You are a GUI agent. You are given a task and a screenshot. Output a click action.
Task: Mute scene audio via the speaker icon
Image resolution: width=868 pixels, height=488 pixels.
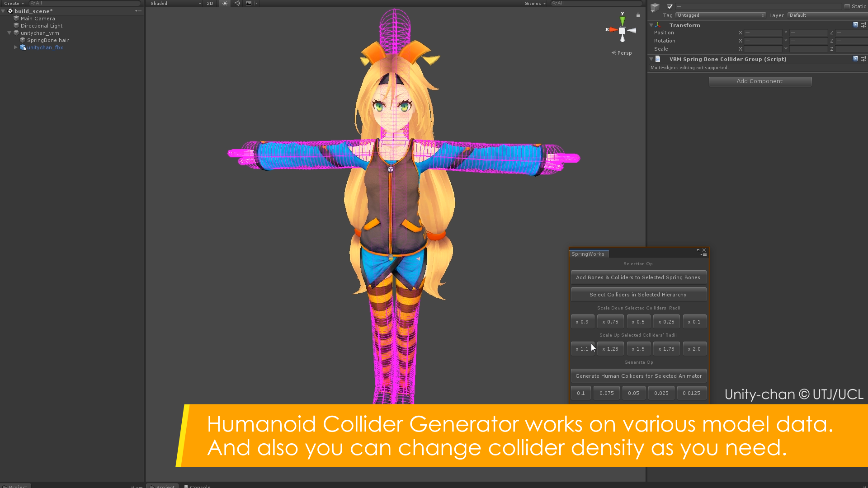tap(236, 3)
